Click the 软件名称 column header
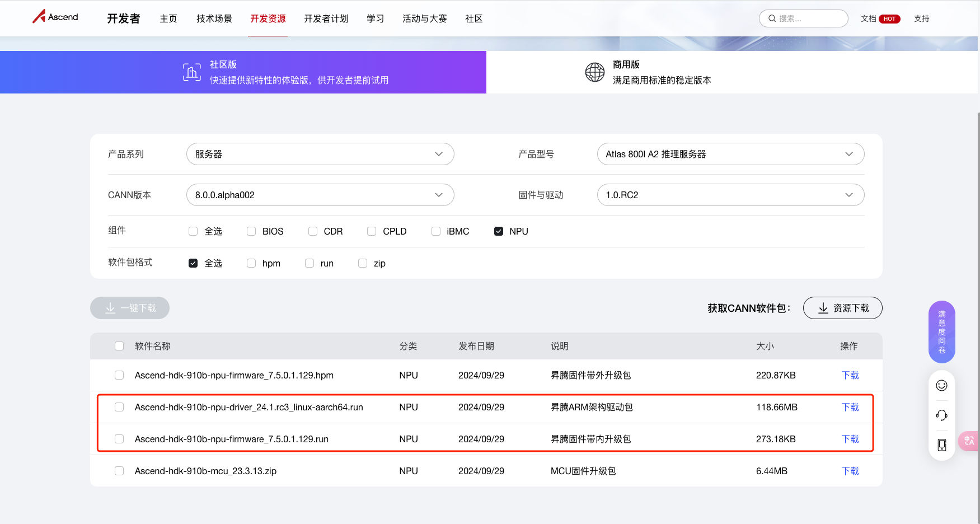 [153, 346]
